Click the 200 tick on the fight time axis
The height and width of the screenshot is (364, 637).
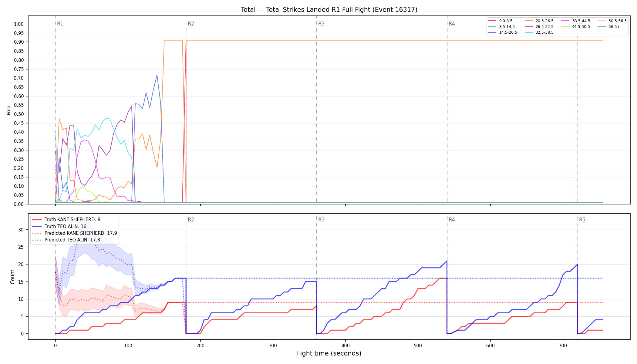point(200,345)
